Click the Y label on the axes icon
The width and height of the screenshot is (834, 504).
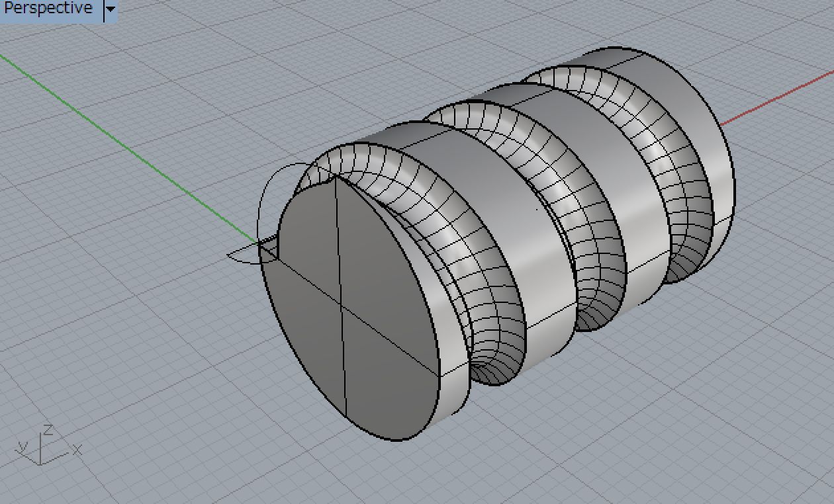click(x=22, y=446)
